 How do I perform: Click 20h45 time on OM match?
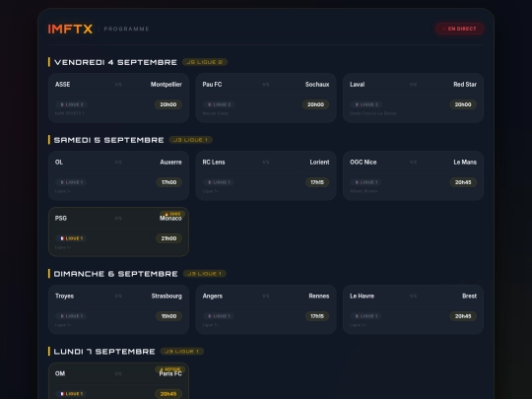coord(168,394)
